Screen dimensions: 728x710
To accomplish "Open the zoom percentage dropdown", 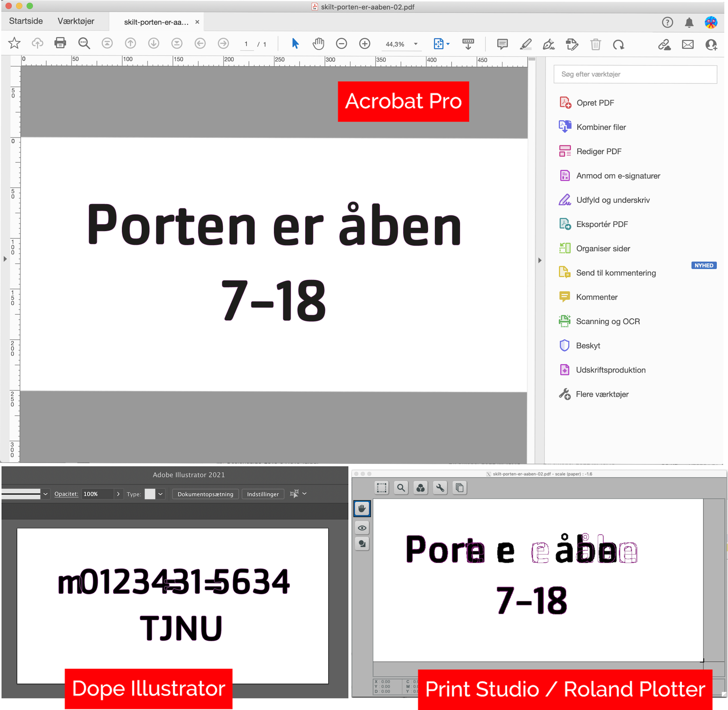I will pos(416,44).
